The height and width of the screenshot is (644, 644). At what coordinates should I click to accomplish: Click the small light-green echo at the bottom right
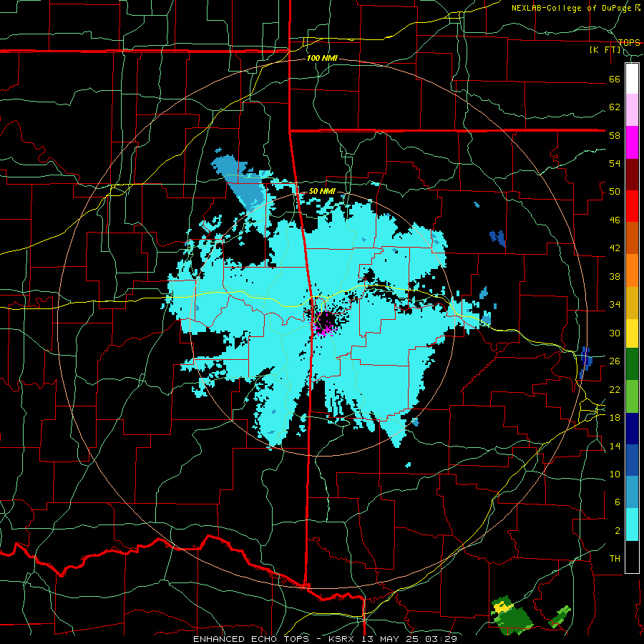pyautogui.click(x=560, y=615)
